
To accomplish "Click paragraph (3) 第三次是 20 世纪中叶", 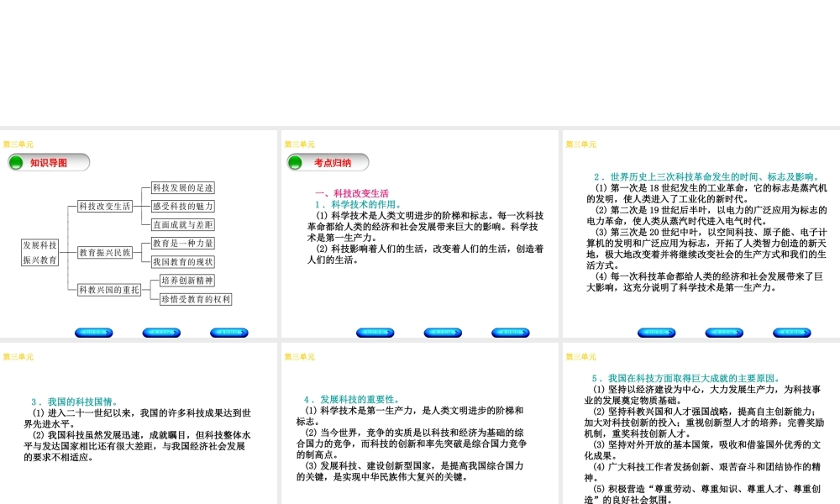I will (706, 249).
